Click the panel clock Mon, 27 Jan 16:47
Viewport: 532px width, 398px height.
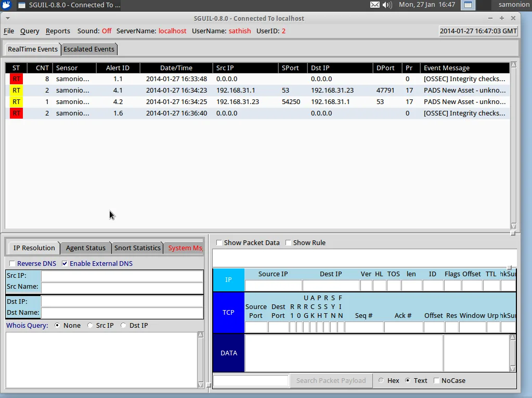coord(427,5)
